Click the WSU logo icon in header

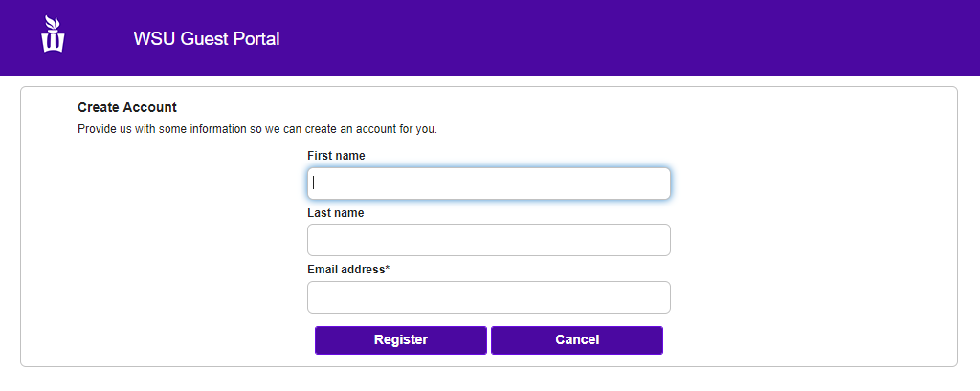(x=53, y=35)
